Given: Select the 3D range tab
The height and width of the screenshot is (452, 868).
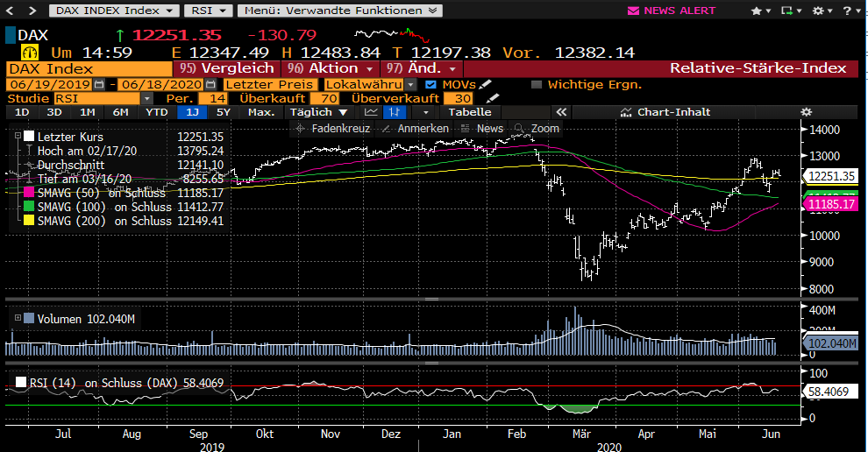Looking at the screenshot, I should [x=54, y=112].
